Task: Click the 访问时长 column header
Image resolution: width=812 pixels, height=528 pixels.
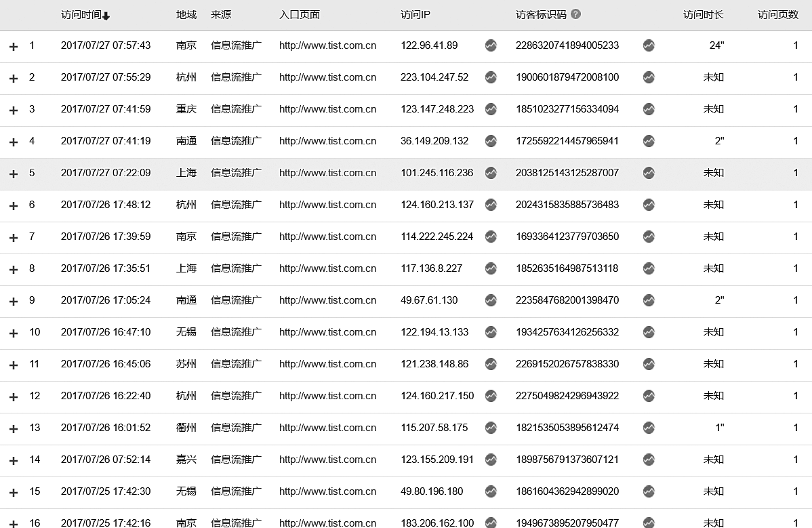Action: pyautogui.click(x=703, y=15)
